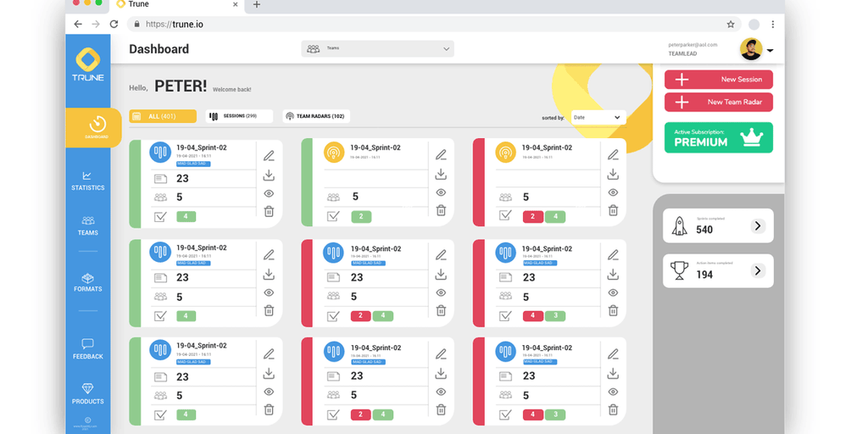Download the green-striped team radar card
Image resolution: width=868 pixels, height=434 pixels.
tap(441, 175)
